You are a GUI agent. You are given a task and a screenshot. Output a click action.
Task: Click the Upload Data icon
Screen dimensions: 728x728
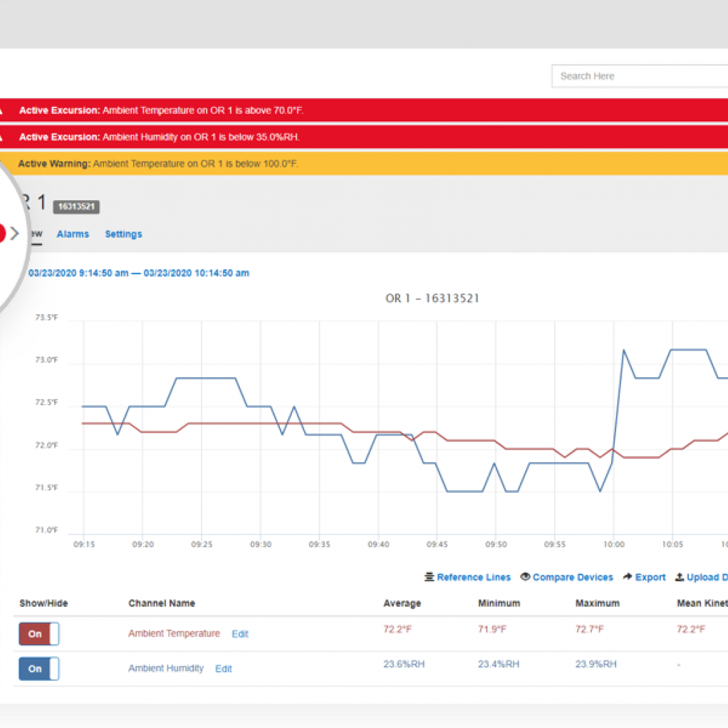680,577
